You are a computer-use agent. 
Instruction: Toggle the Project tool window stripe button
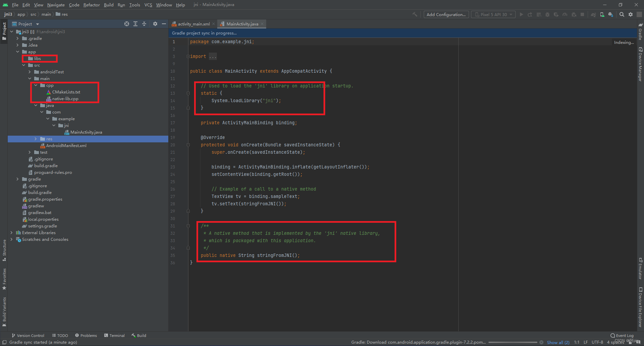[x=4, y=31]
